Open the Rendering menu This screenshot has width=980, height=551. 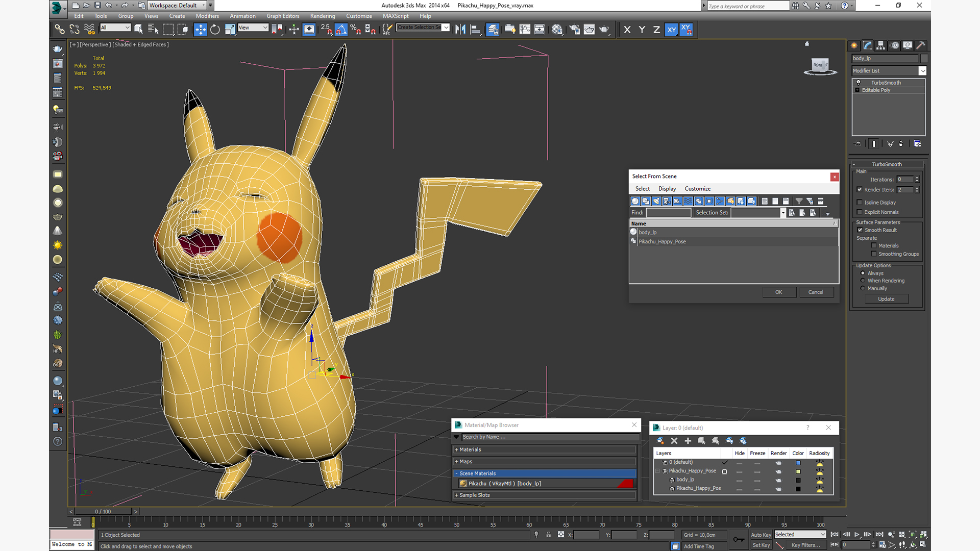[x=323, y=16]
